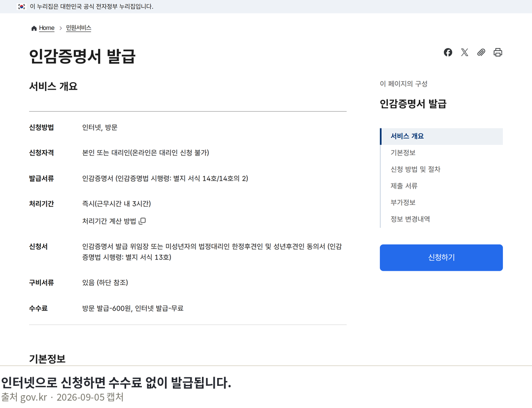Jump to 신청 방법 및 절차 section
This screenshot has width=532, height=408.
pos(415,169)
